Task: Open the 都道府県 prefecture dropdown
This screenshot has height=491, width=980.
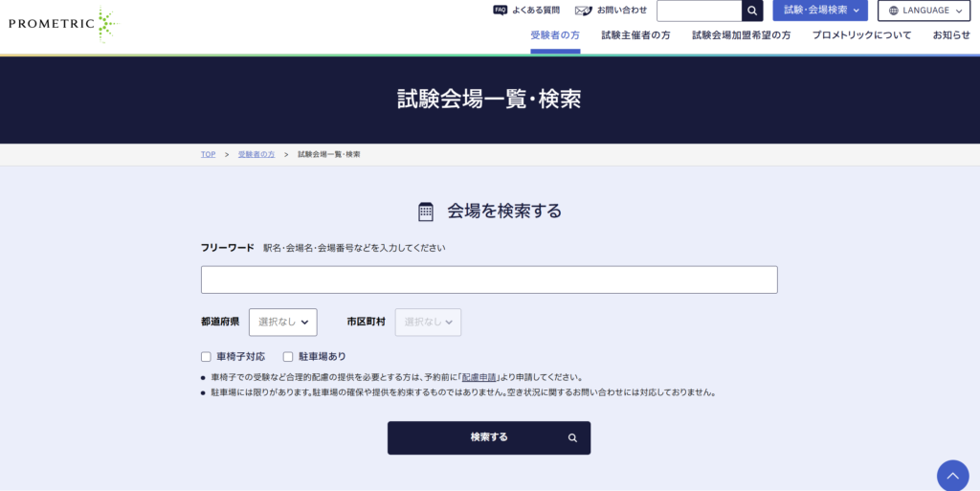Action: coord(283,323)
